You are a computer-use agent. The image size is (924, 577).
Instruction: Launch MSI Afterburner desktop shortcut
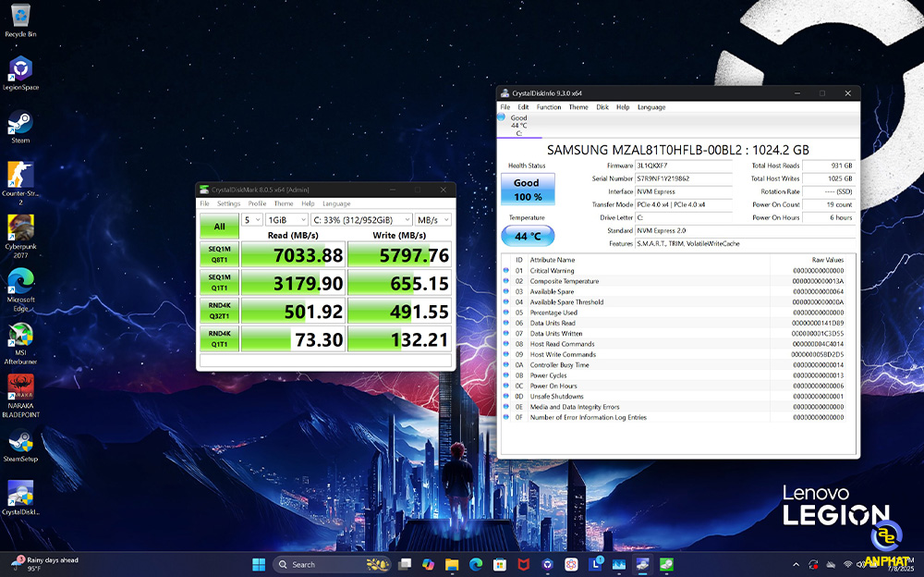click(x=20, y=343)
